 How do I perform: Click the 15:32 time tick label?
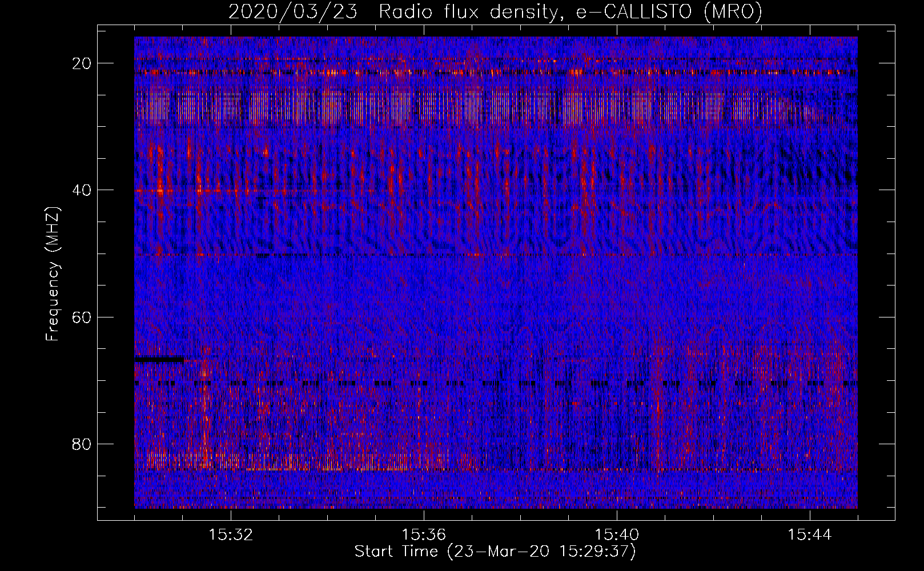point(231,535)
